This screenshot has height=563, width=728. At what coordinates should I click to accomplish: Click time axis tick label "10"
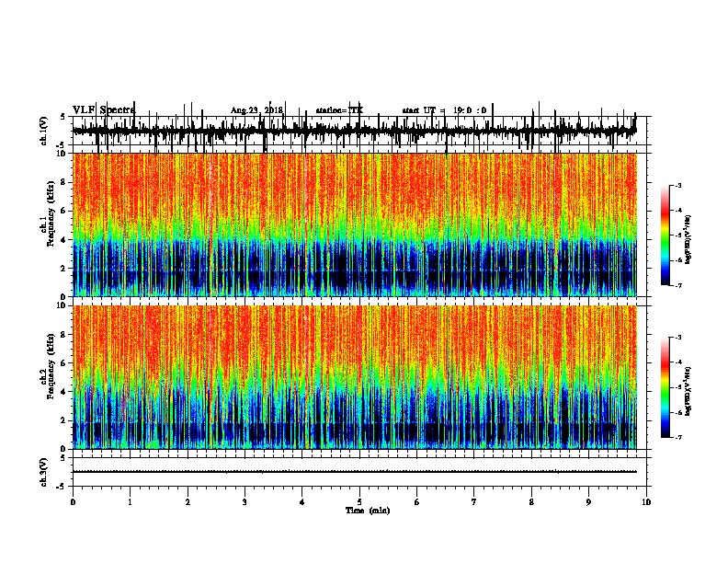(x=646, y=502)
